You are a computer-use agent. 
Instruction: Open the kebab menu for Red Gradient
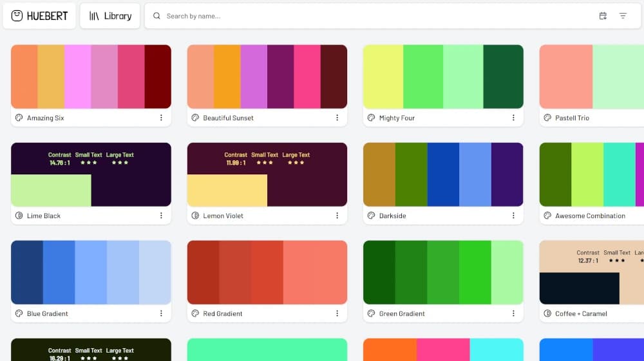pos(337,313)
